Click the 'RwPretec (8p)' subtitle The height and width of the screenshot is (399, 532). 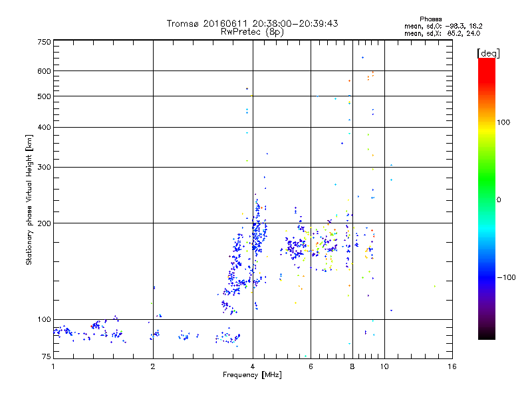pyautogui.click(x=252, y=32)
